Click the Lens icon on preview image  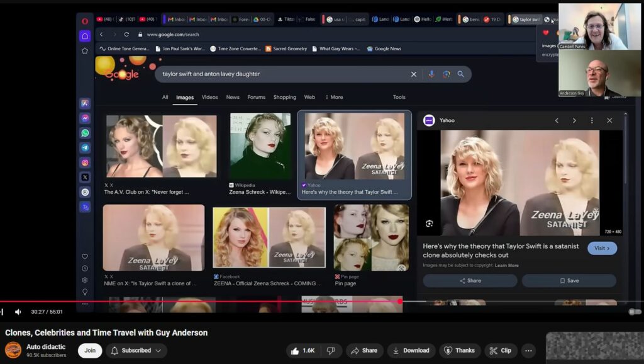click(429, 224)
